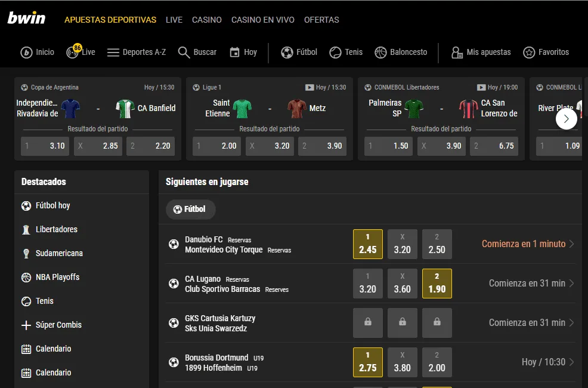Screen dimensions: 588x388
Task: Open the OFERTAS tab
Action: tap(321, 20)
